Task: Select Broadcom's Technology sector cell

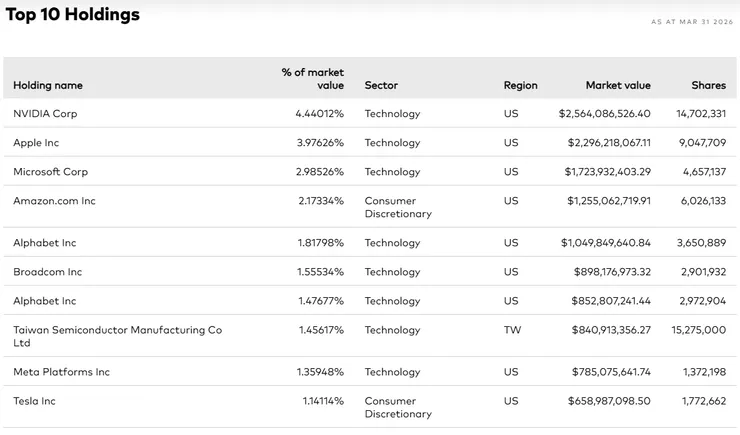Action: (x=392, y=273)
